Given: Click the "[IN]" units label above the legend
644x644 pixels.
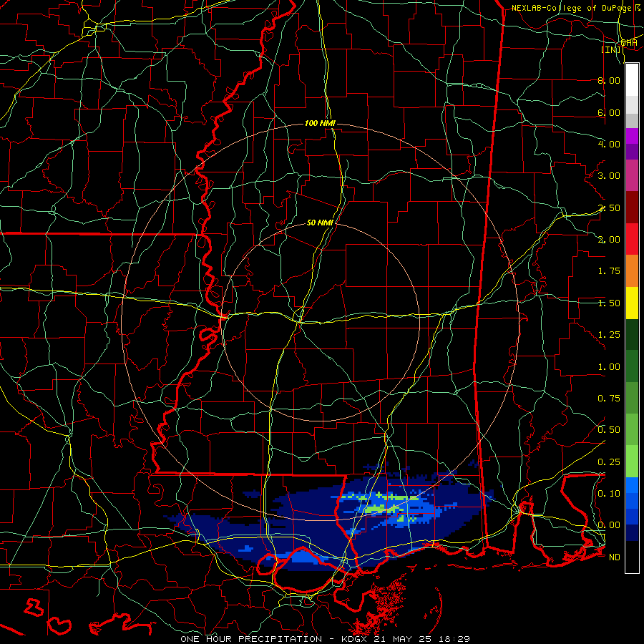Looking at the screenshot, I should (611, 49).
